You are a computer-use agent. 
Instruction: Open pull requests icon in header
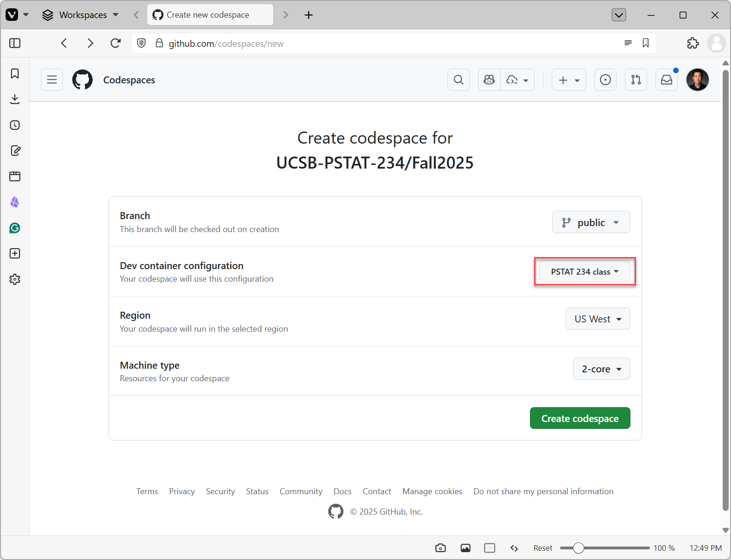[636, 80]
